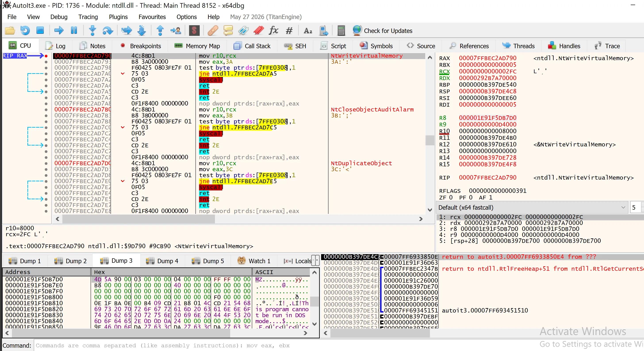Toggle breakpoint bullet at address 00007FFBEC2AD7E2
644x351 pixels.
(x=46, y=187)
